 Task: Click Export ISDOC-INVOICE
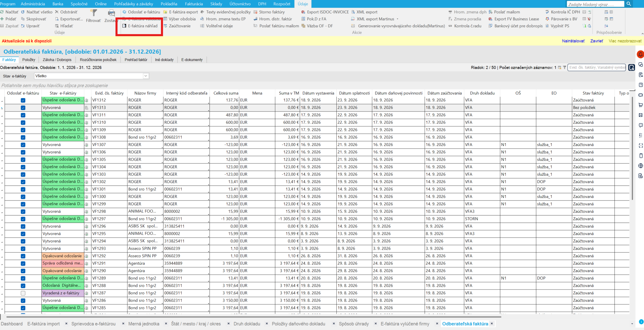point(325,12)
